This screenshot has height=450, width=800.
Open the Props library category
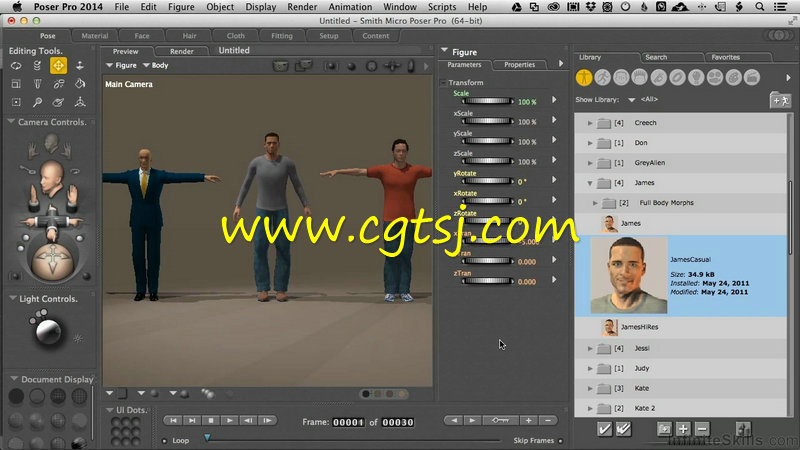[678, 78]
